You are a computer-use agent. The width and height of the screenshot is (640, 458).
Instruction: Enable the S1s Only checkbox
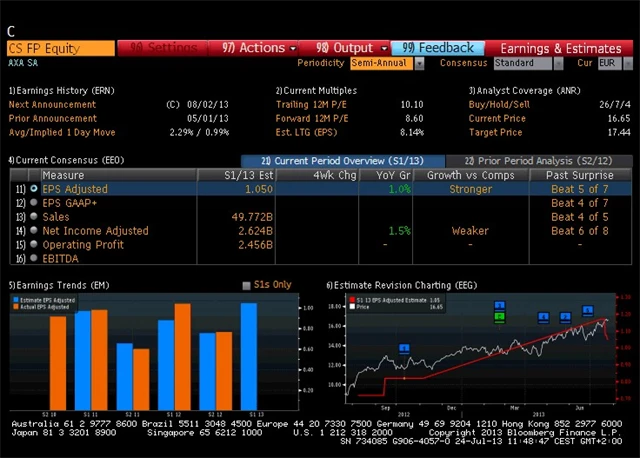pos(247,285)
